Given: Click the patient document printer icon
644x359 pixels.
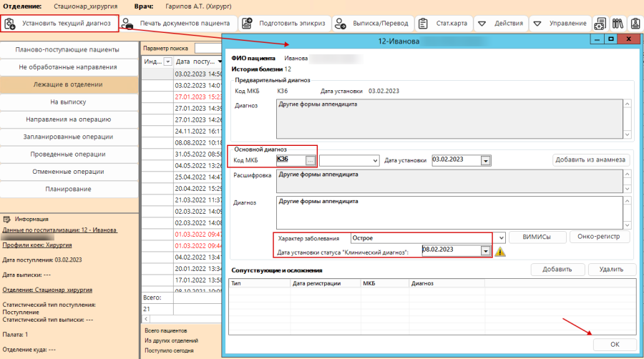Looking at the screenshot, I should coord(127,24).
